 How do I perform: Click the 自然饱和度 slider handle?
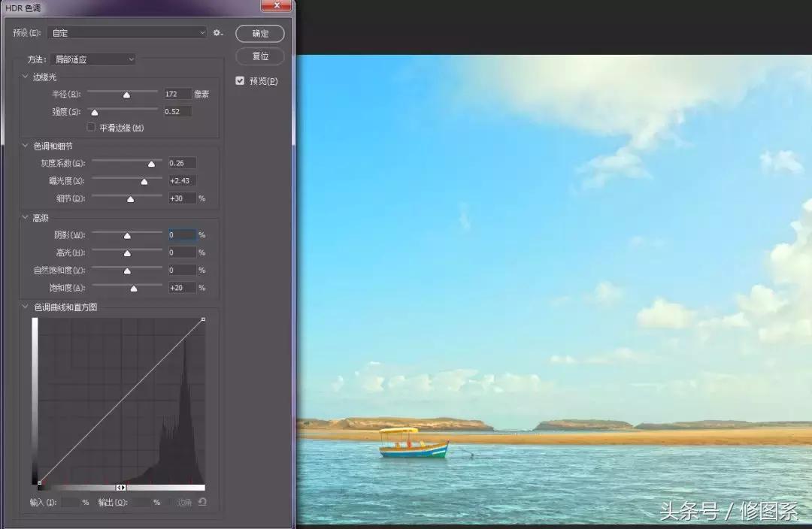pyautogui.click(x=127, y=271)
